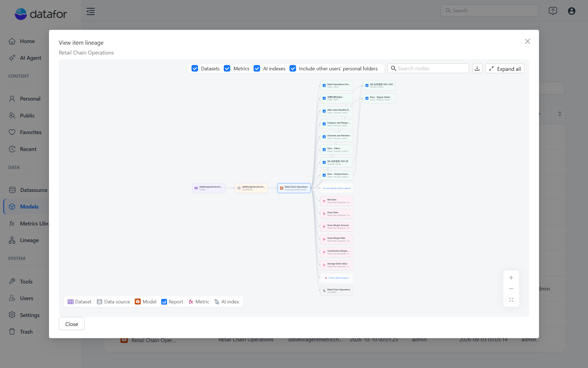Viewport: 588px width, 368px height.
Task: Click the datafor logo
Action: click(41, 14)
